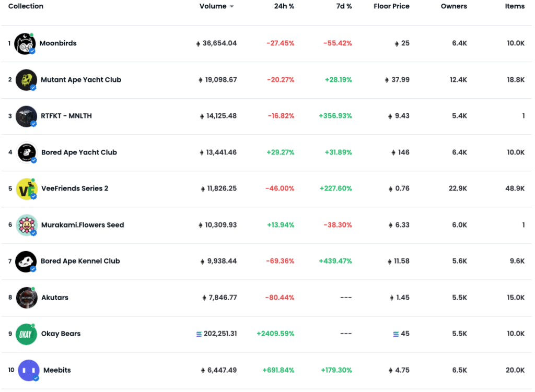The width and height of the screenshot is (535, 392).
Task: Click the Murakami.Flowers Seed flower icon
Action: click(26, 225)
